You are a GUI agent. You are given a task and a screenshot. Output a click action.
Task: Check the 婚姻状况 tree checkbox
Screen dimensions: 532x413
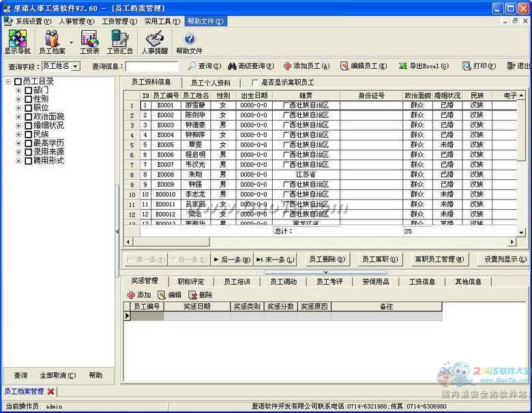(29, 126)
